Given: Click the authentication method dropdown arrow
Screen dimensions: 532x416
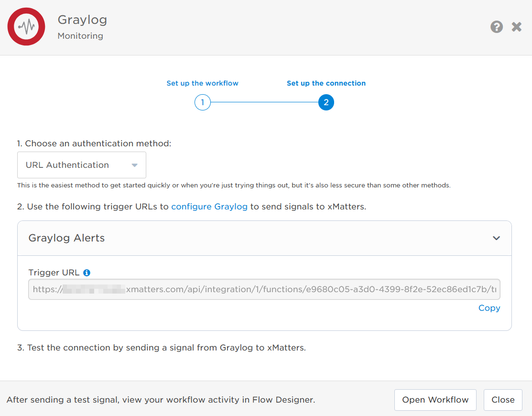Looking at the screenshot, I should 135,165.
